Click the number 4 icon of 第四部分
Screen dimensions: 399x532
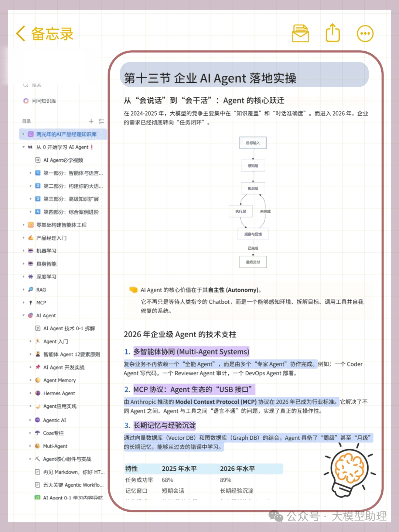[x=38, y=212]
